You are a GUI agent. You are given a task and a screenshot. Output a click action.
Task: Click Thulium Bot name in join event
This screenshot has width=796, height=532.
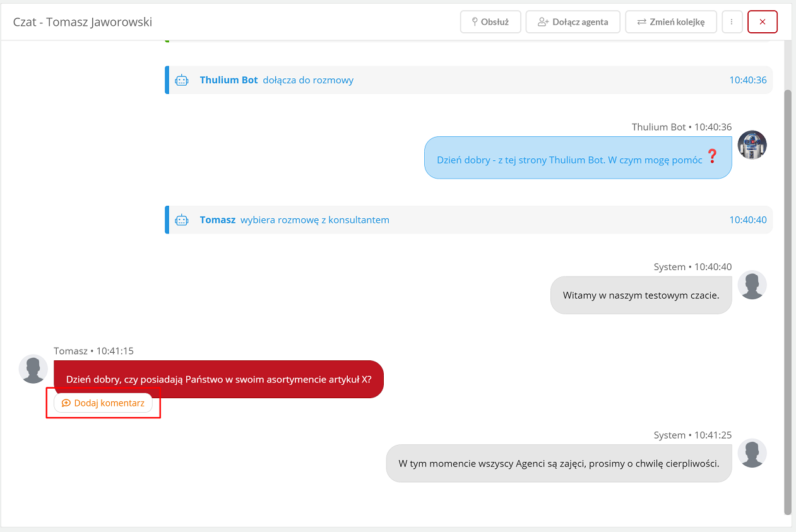click(x=229, y=80)
